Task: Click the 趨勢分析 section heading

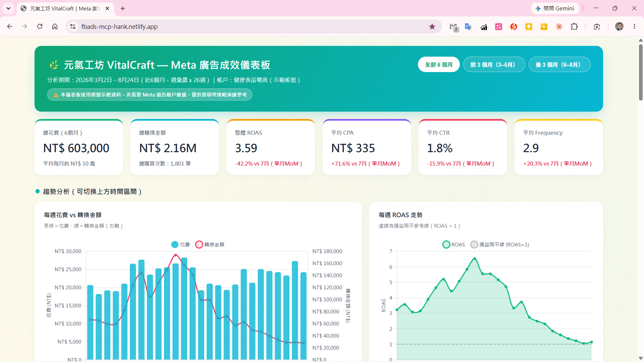Action: [92, 191]
